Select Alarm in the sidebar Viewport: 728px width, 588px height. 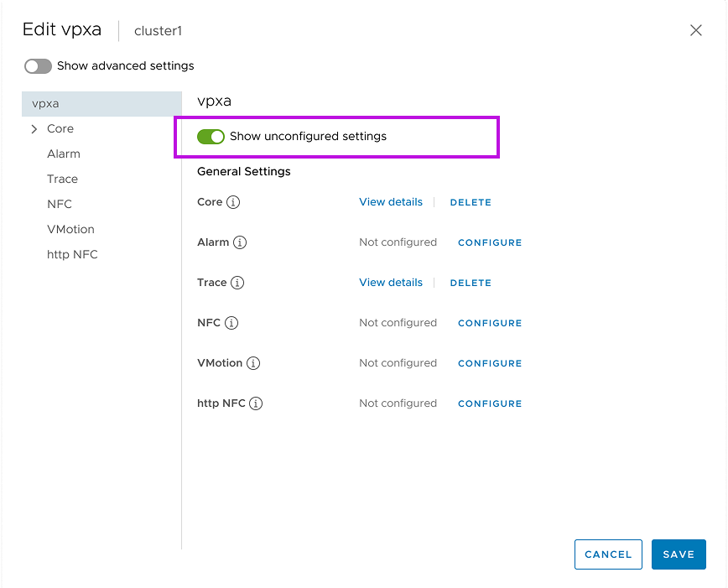tap(64, 154)
